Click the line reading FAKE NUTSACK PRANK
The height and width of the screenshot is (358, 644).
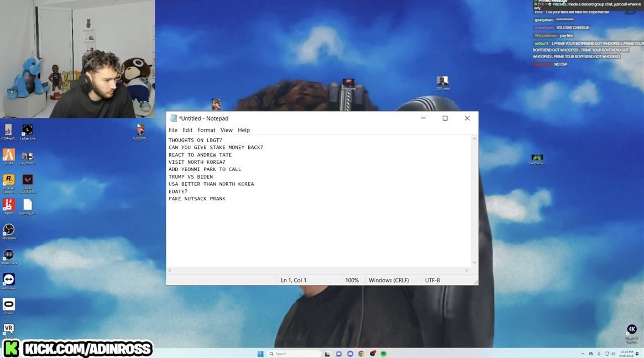tap(197, 199)
